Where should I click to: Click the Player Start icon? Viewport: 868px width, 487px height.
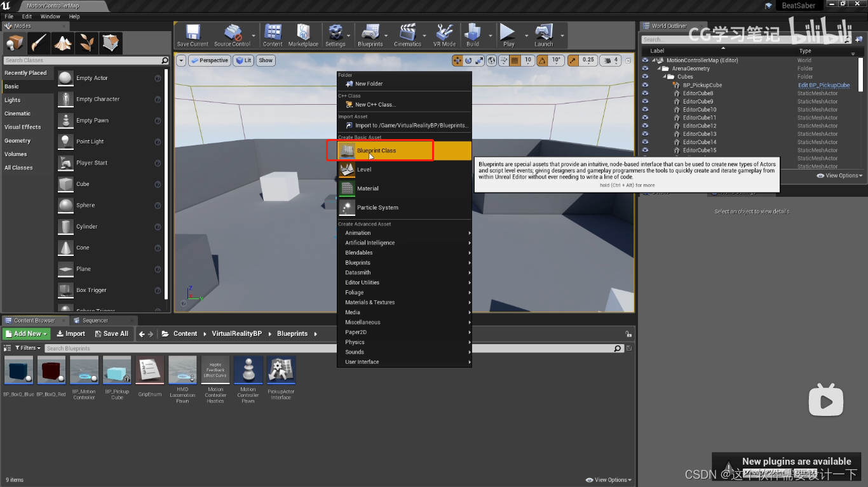(65, 163)
